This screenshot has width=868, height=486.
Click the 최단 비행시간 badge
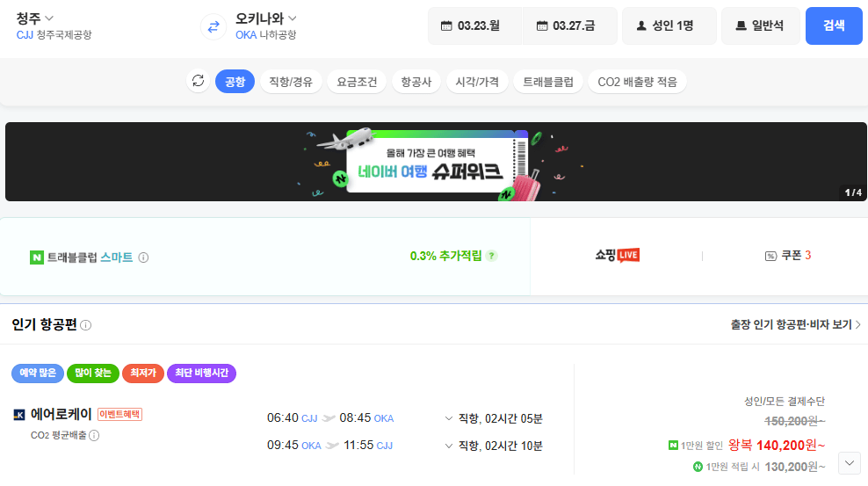pos(201,374)
